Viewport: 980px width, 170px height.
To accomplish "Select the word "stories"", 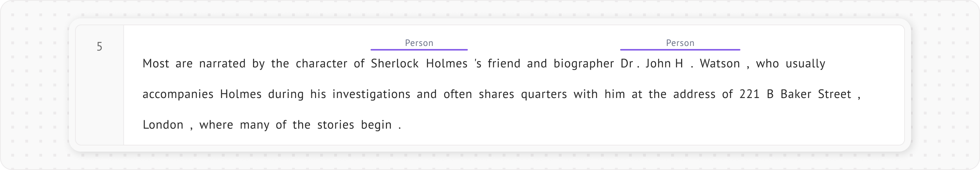I will [x=336, y=125].
